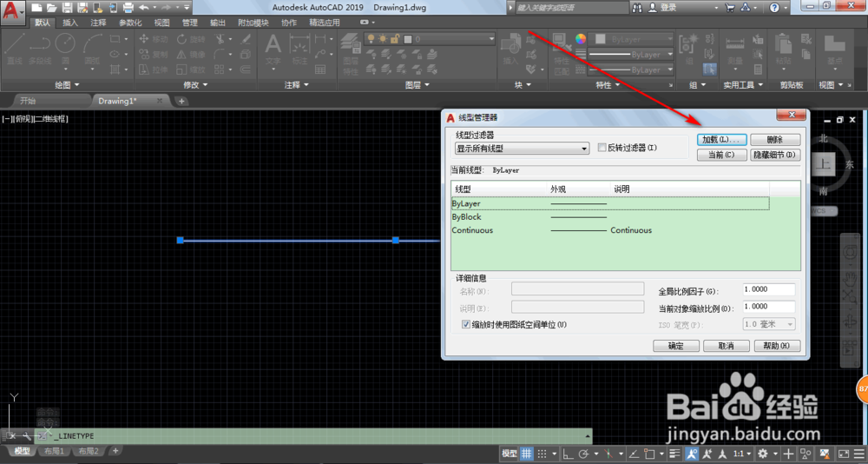Click the Save disk icon
The width and height of the screenshot is (868, 464).
tap(67, 8)
